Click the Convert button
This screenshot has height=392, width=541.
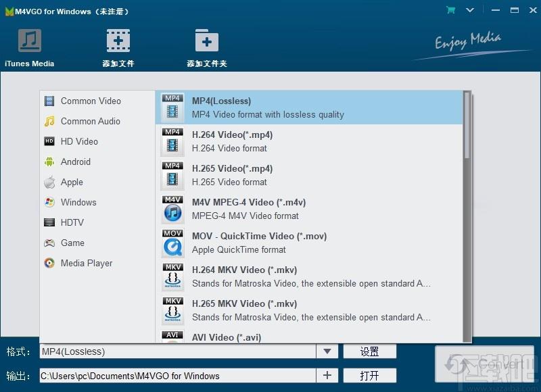point(484,364)
